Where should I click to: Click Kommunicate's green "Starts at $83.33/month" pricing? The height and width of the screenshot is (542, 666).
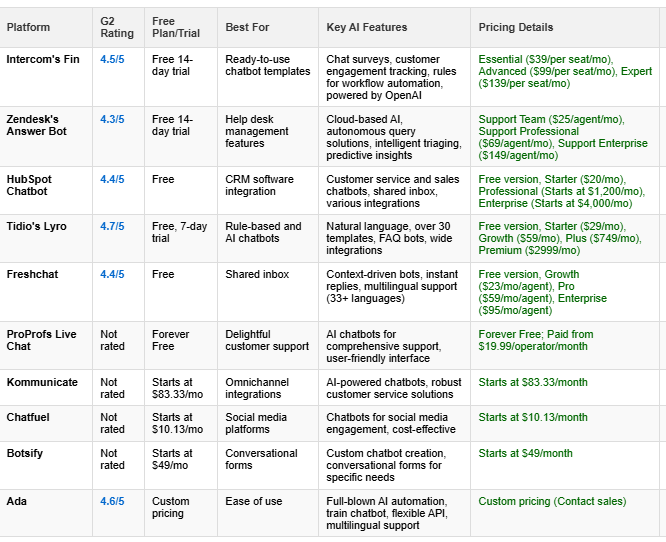click(533, 383)
